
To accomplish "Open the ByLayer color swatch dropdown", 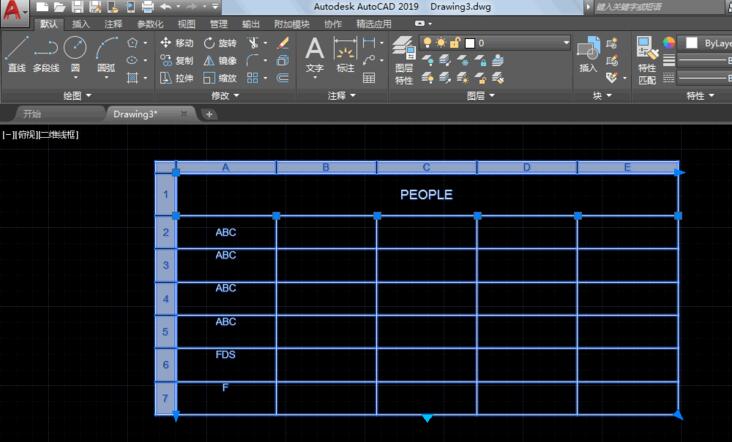I will tap(705, 43).
